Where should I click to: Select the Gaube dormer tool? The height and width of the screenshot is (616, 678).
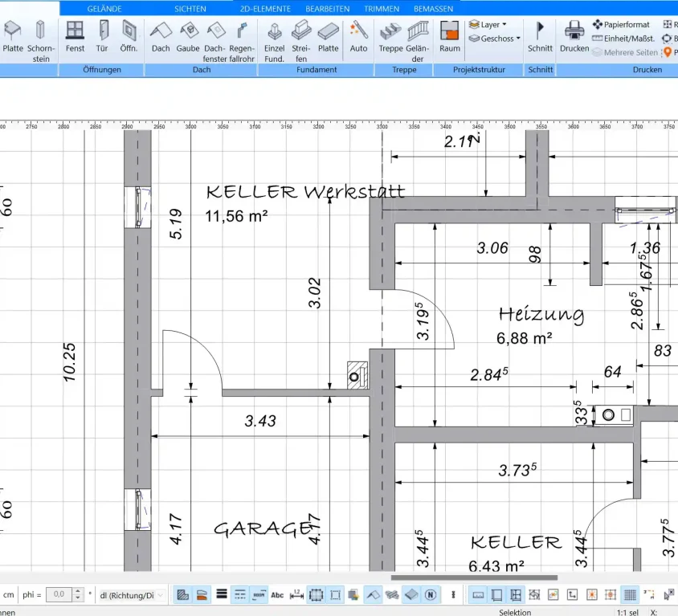pyautogui.click(x=188, y=37)
